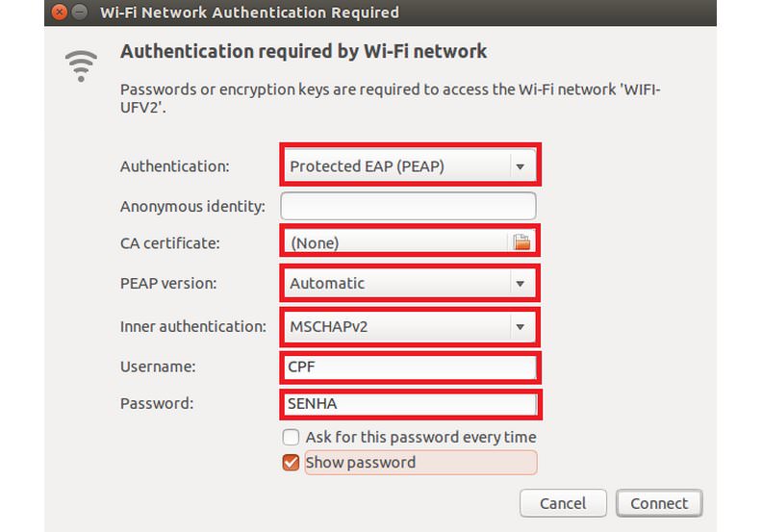Click the Automatic PEAP version box
The height and width of the screenshot is (532, 762).
pos(410,283)
